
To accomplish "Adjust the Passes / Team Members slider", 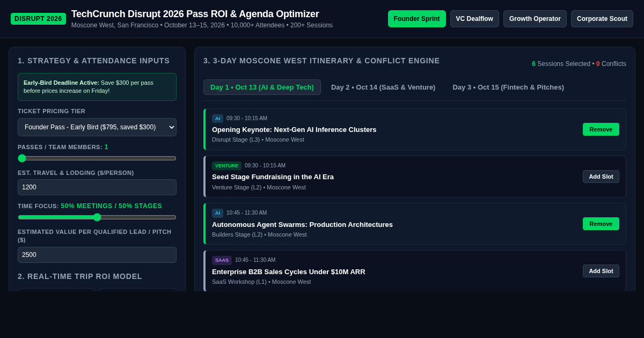I will pos(97,158).
